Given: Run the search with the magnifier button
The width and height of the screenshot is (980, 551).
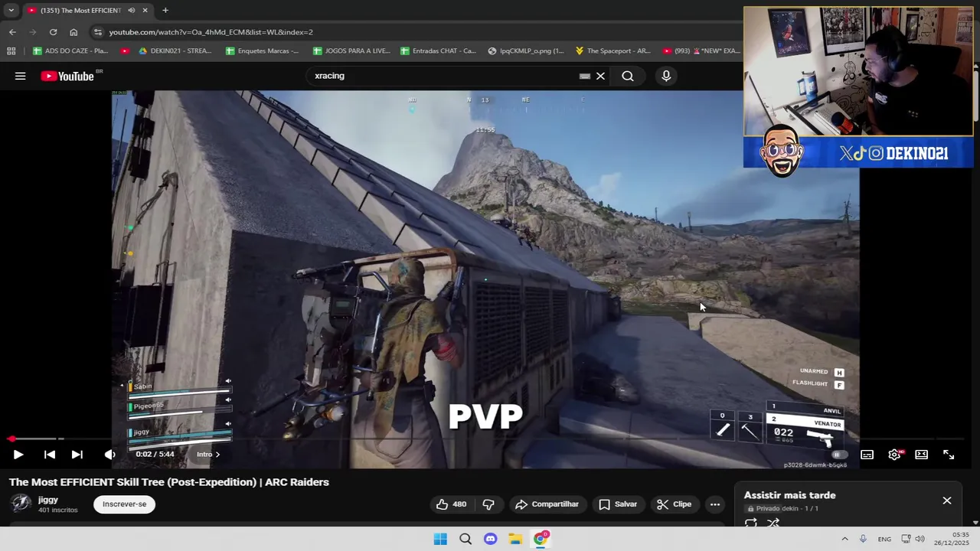Looking at the screenshot, I should [628, 76].
